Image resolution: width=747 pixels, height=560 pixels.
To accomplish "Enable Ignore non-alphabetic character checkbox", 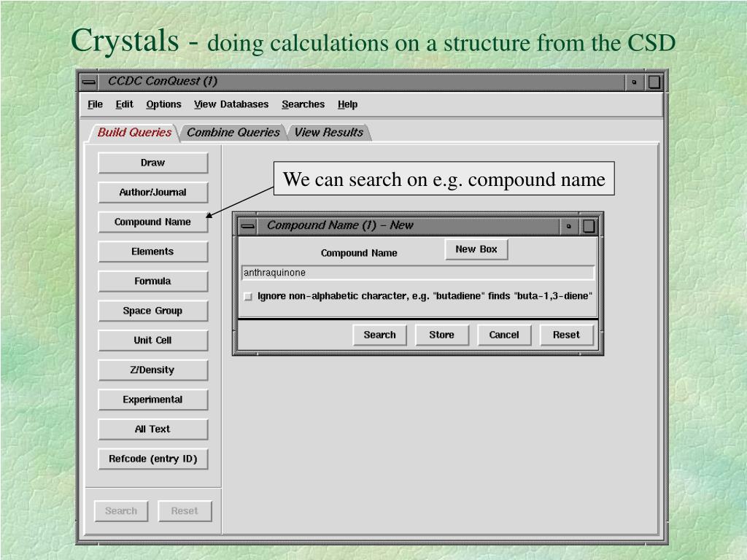I will [x=248, y=297].
